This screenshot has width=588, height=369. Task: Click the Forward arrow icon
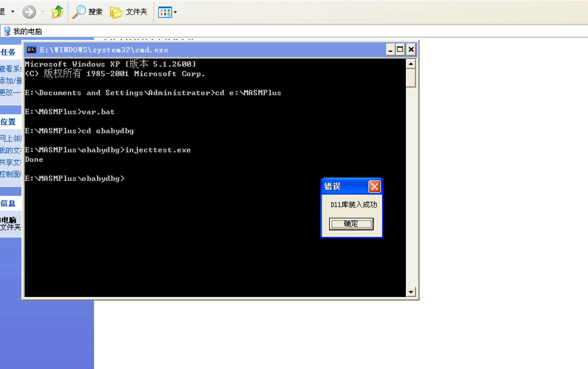29,12
